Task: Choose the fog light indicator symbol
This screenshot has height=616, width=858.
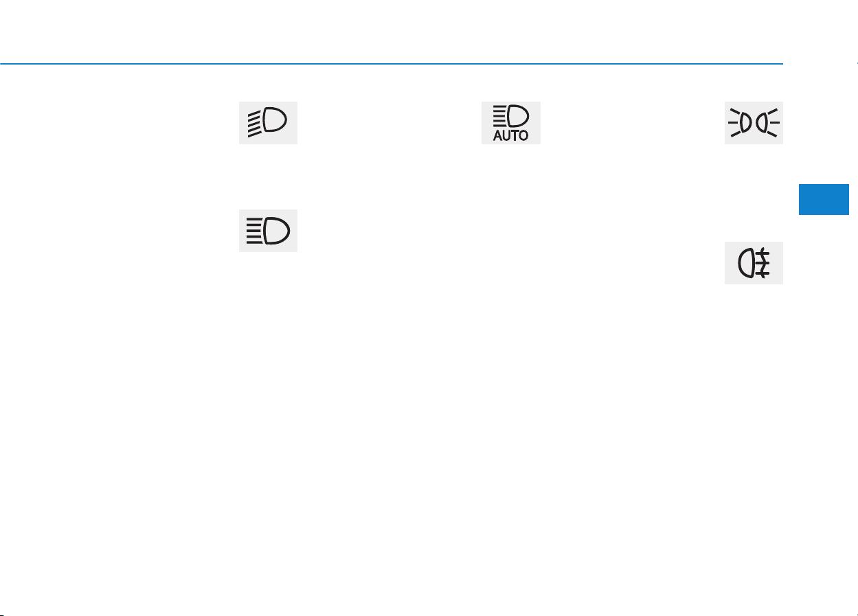Action: tap(754, 263)
